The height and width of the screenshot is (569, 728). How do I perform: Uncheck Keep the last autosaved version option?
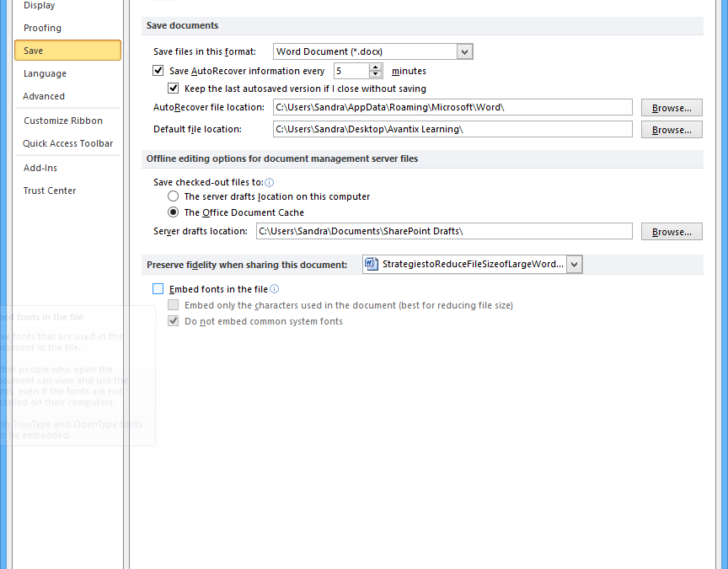[174, 89]
